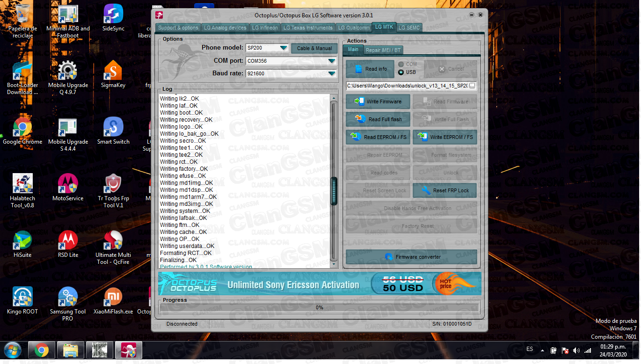Expand the Phone model dropdown
The height and width of the screenshot is (364, 641).
click(x=284, y=48)
